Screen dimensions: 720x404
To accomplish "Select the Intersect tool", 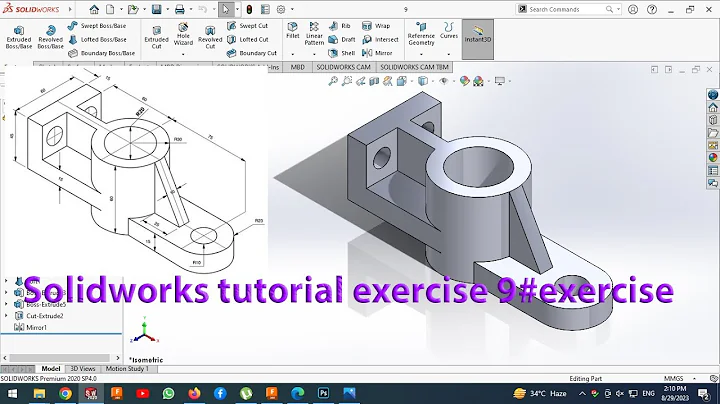I will pyautogui.click(x=380, y=39).
